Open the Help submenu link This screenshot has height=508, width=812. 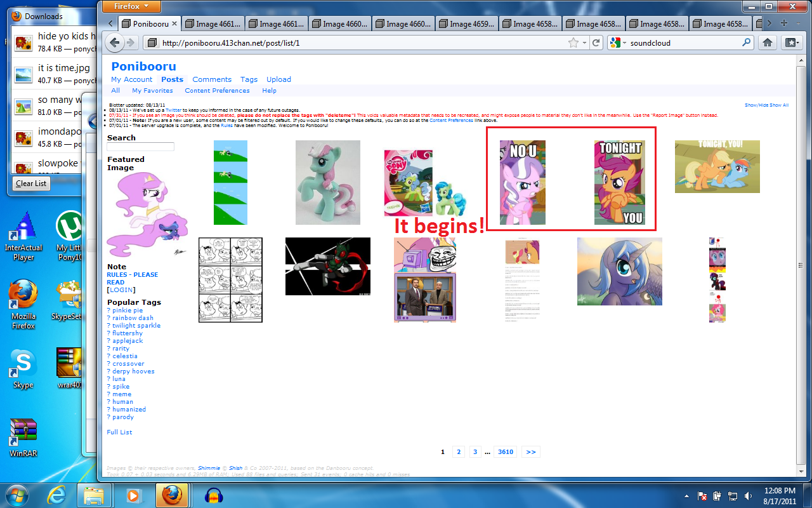[269, 91]
